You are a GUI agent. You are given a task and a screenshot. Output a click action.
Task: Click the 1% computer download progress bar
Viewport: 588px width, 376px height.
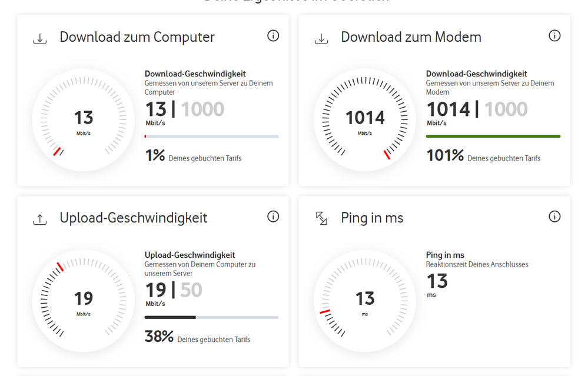211,137
